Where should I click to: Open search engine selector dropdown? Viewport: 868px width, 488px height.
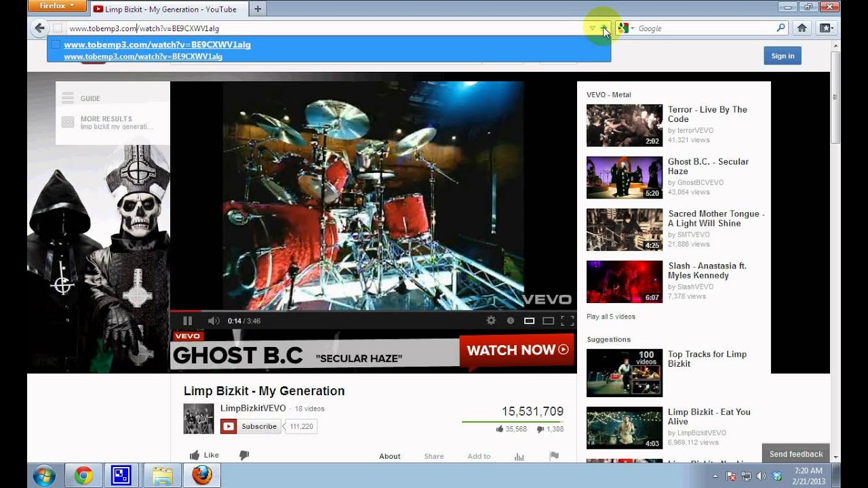625,28
